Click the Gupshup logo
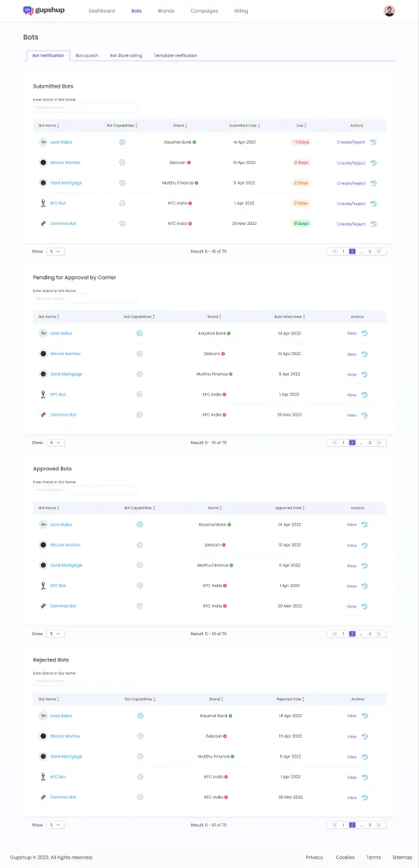Viewport: 419px width, 868px height. [43, 10]
